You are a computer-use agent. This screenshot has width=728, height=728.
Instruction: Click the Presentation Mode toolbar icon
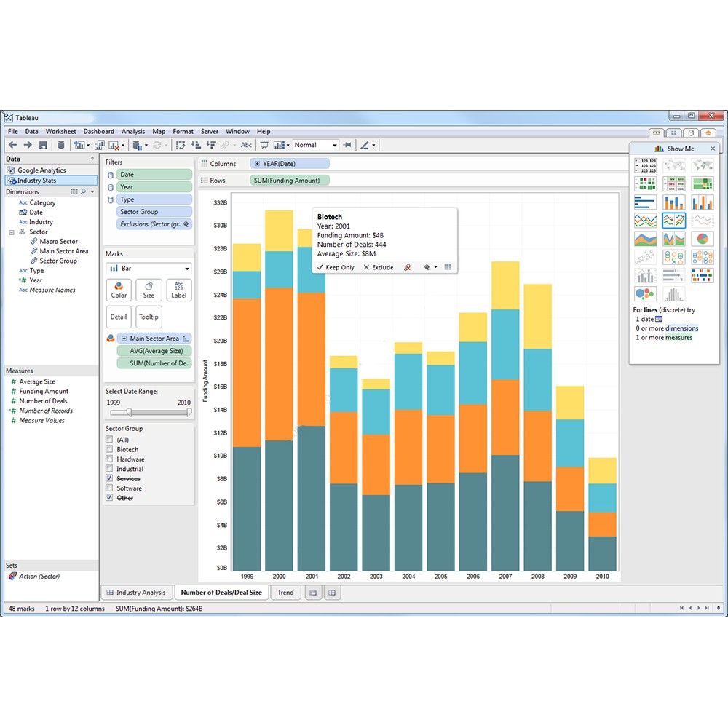click(264, 145)
